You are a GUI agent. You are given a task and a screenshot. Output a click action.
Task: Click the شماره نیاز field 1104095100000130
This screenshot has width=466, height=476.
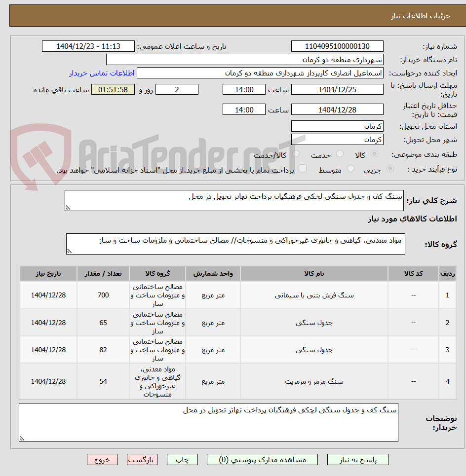pos(337,46)
